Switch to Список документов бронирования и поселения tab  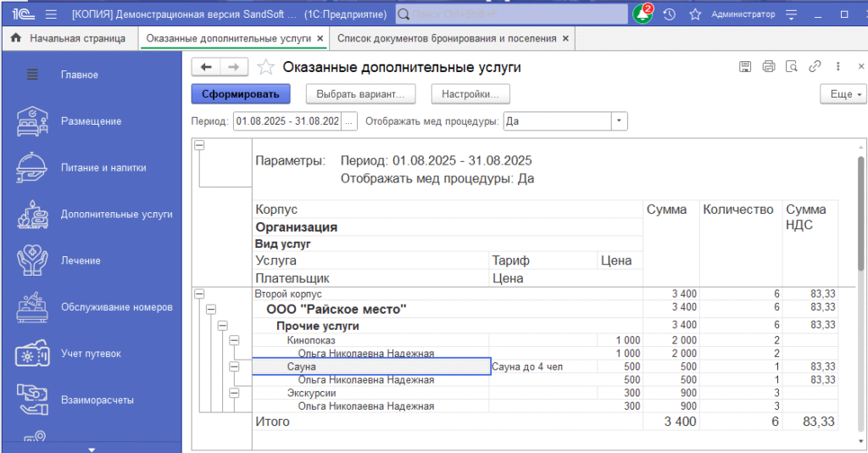[447, 38]
